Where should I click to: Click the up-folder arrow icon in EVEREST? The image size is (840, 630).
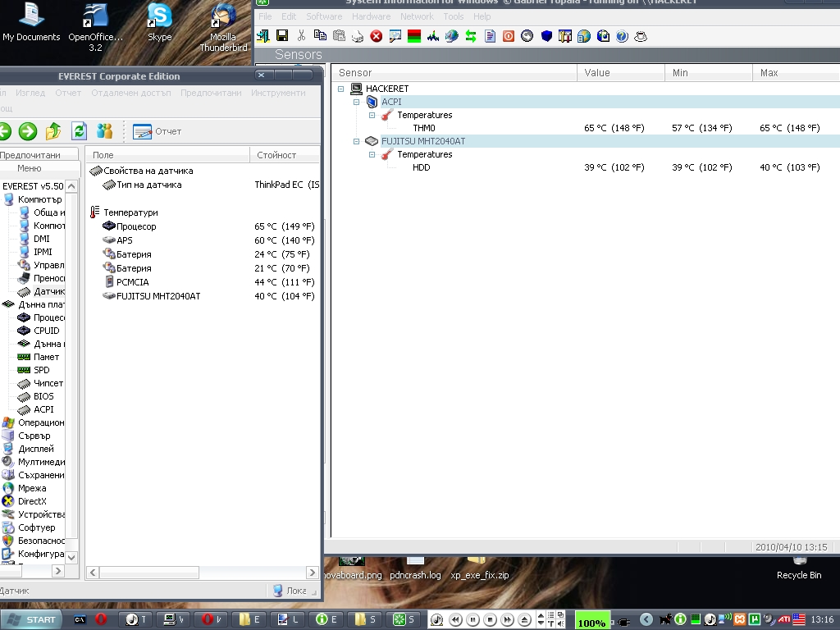pyautogui.click(x=53, y=131)
